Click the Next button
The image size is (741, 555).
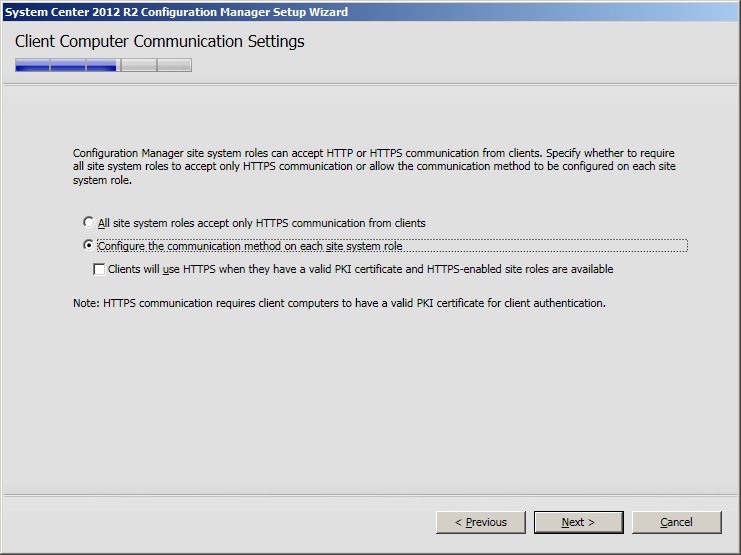578,522
